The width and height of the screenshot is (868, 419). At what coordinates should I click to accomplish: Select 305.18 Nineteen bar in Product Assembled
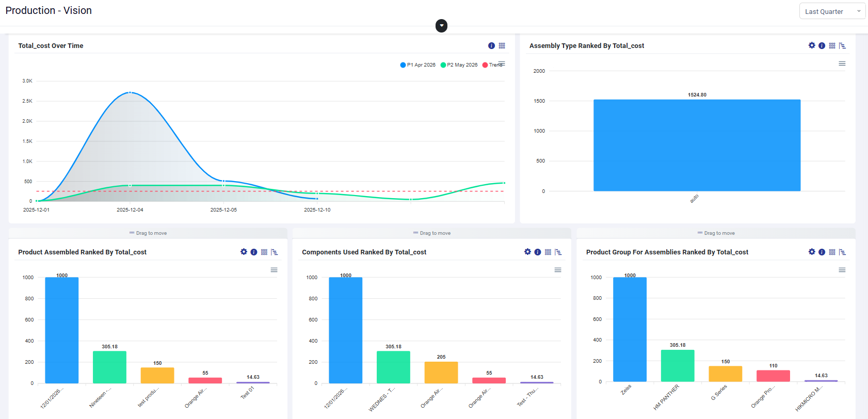(x=109, y=367)
